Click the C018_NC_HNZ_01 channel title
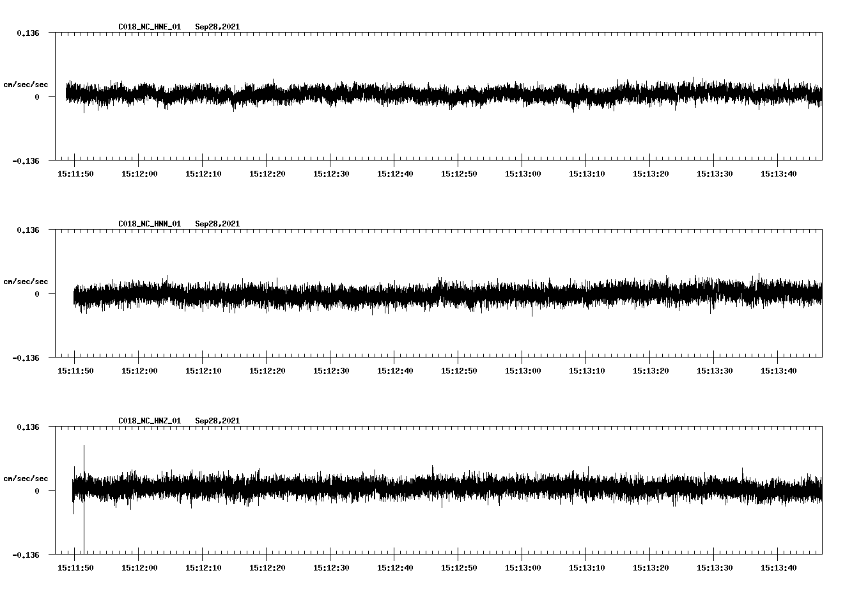 (150, 421)
